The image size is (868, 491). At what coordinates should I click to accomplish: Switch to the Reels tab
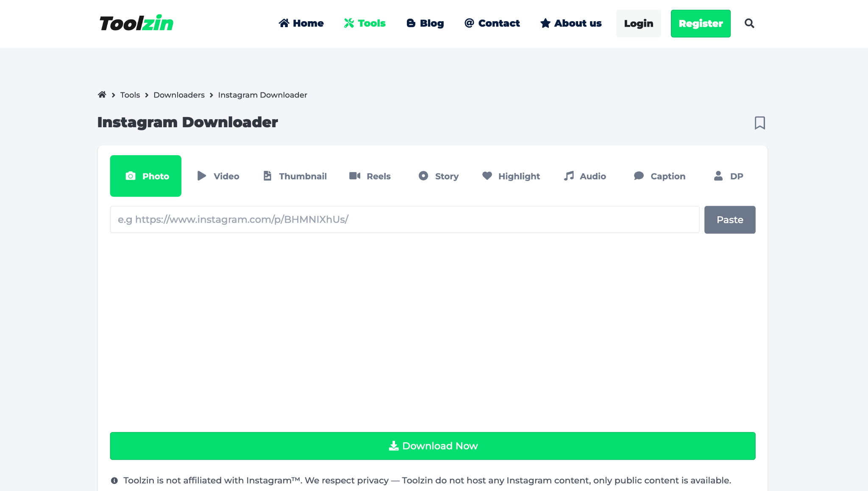[x=370, y=176]
